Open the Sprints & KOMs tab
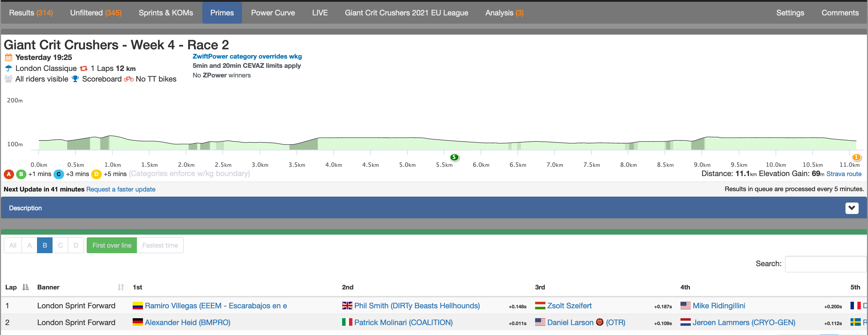Viewport: 868px width, 335px height. [x=166, y=13]
